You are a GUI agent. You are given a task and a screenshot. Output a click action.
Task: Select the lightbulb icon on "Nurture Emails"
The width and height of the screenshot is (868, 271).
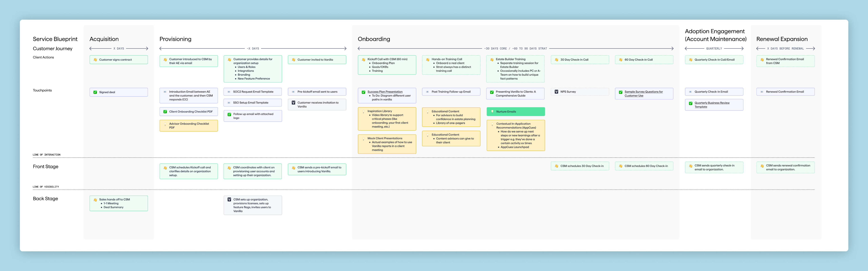tap(493, 111)
